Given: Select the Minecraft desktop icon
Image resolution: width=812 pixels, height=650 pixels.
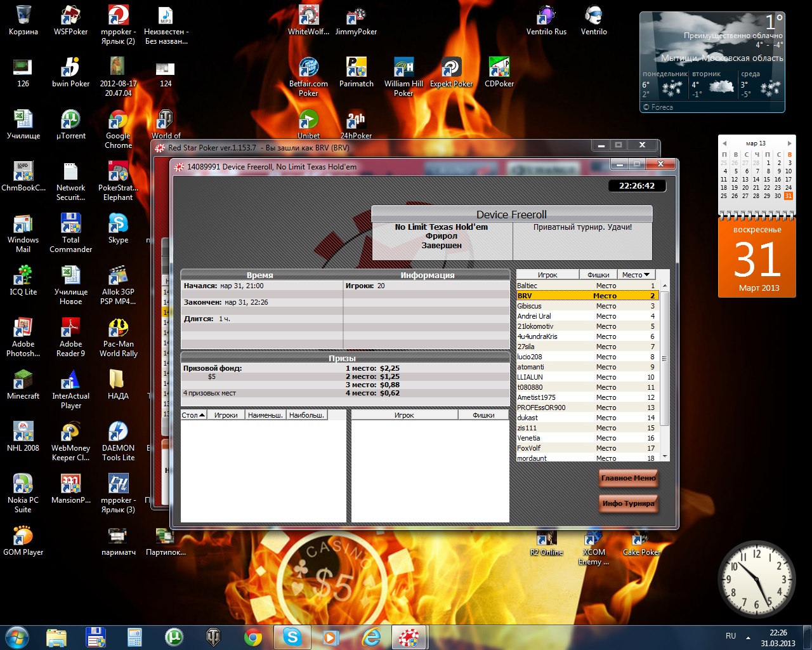Looking at the screenshot, I should click(23, 385).
